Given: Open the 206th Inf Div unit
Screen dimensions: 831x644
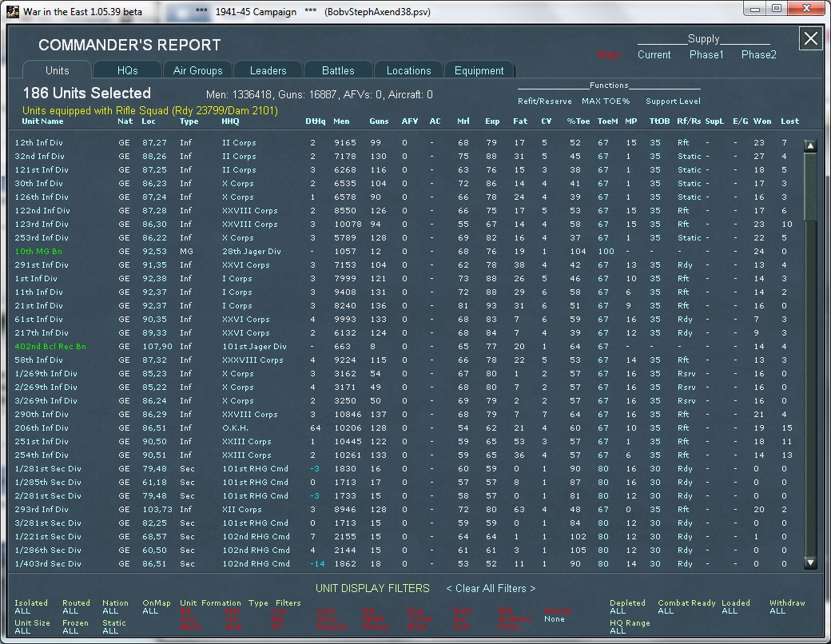Looking at the screenshot, I should click(x=42, y=427).
